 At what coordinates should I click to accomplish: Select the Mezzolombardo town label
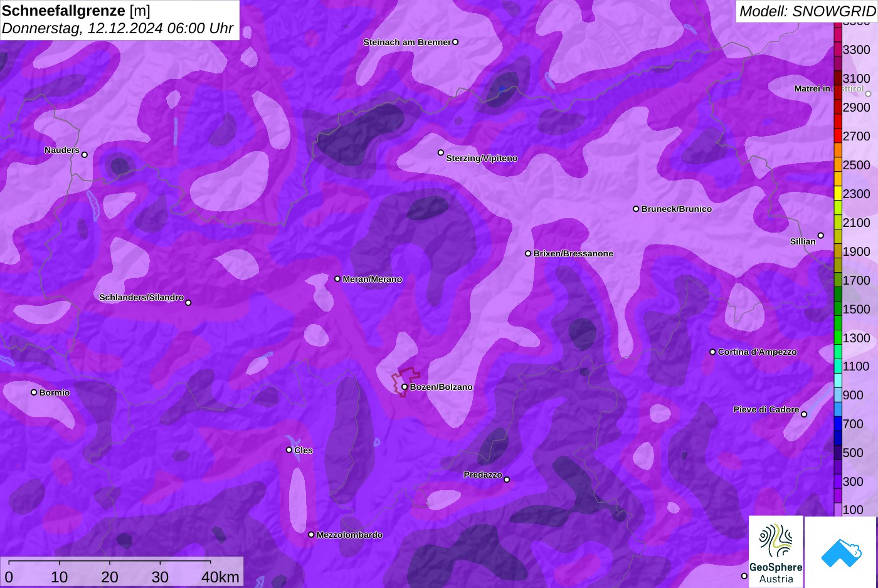click(x=349, y=535)
